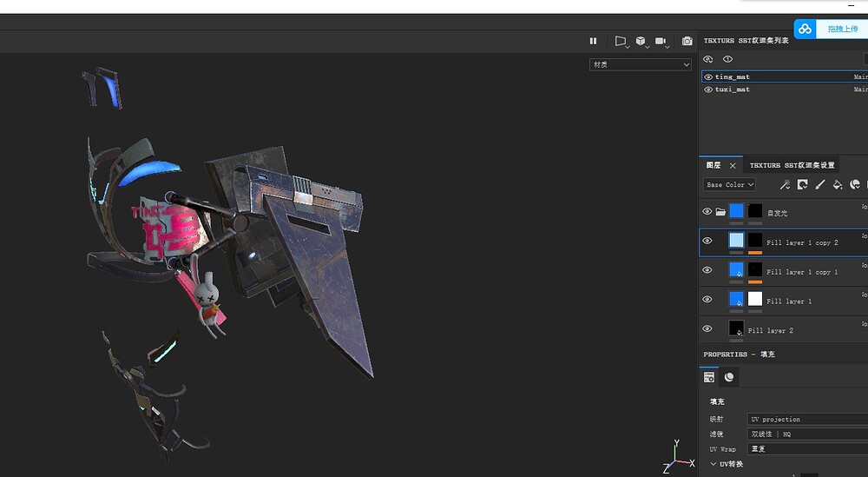Screen dimensions: 868x477
Task: Close the 图层 layers tab
Action: [x=733, y=166]
